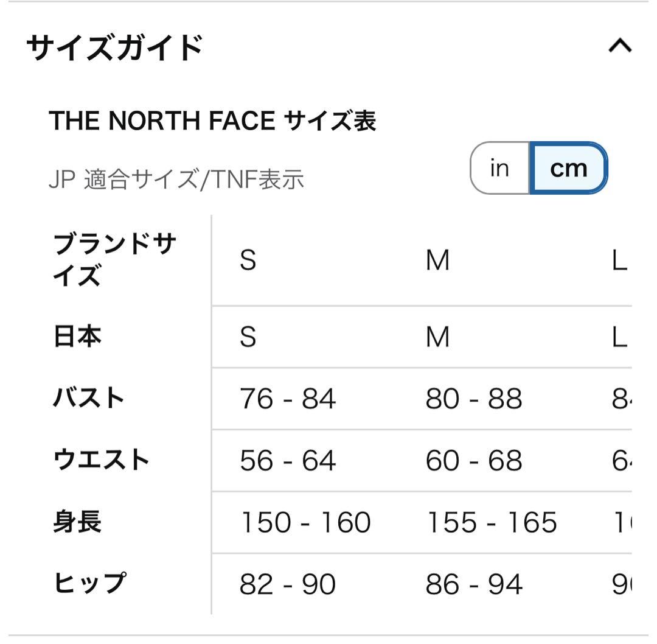The image size is (657, 644).
Task: Click the 身長 row label
Action: click(77, 522)
